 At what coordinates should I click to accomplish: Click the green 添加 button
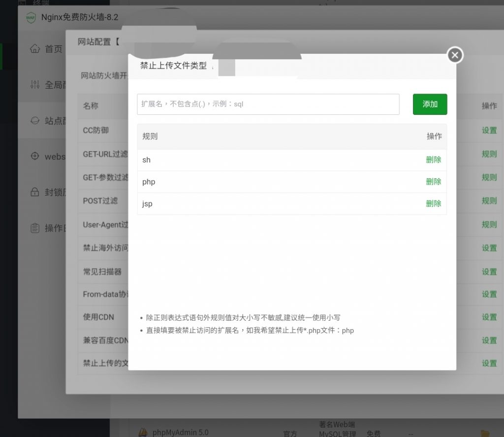click(x=430, y=104)
